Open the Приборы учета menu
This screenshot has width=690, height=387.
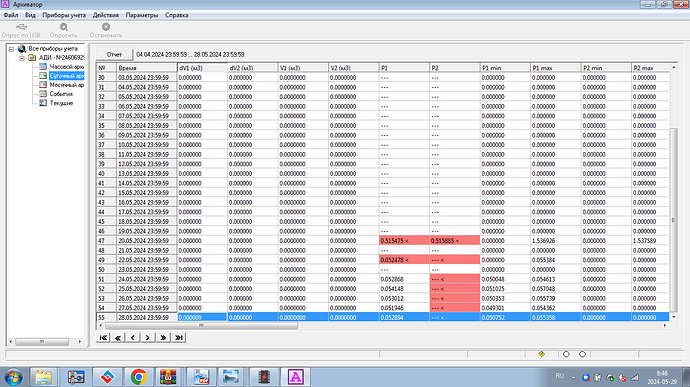click(64, 15)
